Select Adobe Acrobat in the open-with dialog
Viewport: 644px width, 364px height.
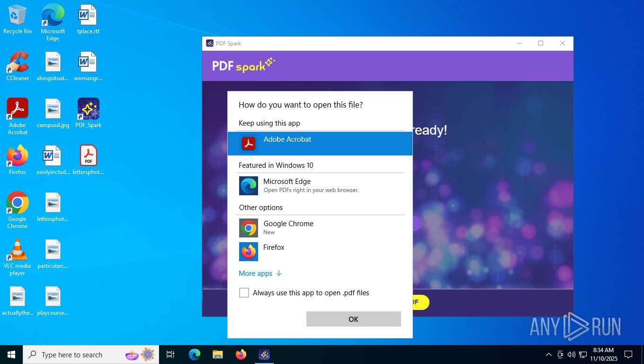(320, 143)
